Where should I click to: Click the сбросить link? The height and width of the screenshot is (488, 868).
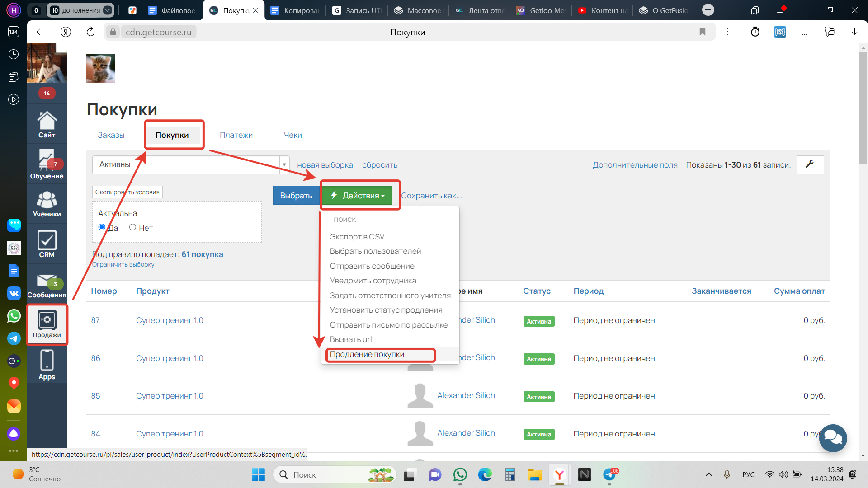pos(379,165)
